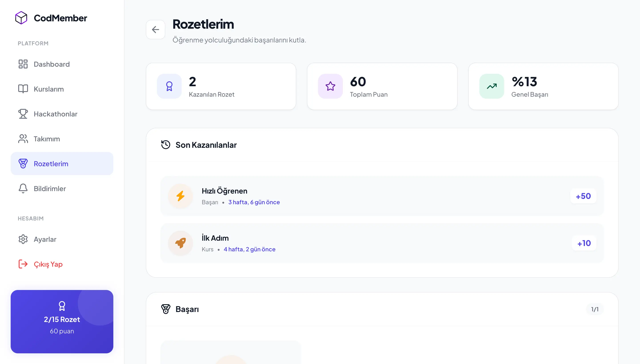Click the Kazanılan Rozet ribbon icon

pyautogui.click(x=169, y=86)
